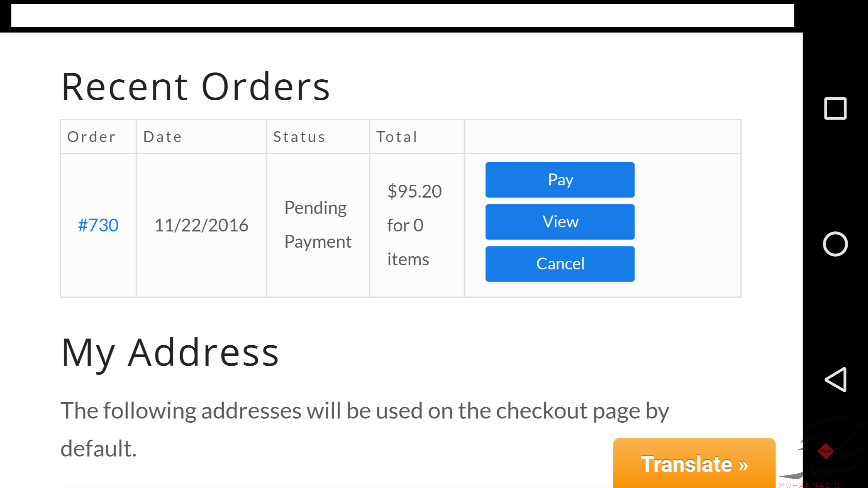The width and height of the screenshot is (868, 488).
Task: Open the Translate » widget
Action: point(694,463)
